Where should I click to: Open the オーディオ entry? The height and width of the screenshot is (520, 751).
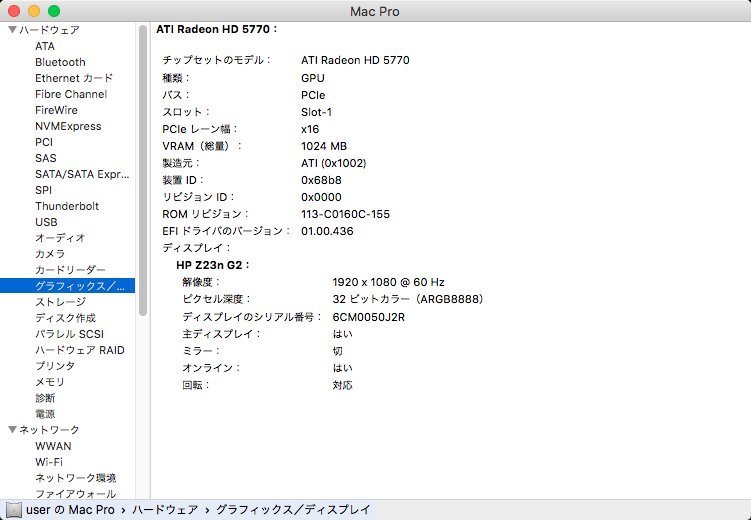pyautogui.click(x=60, y=238)
